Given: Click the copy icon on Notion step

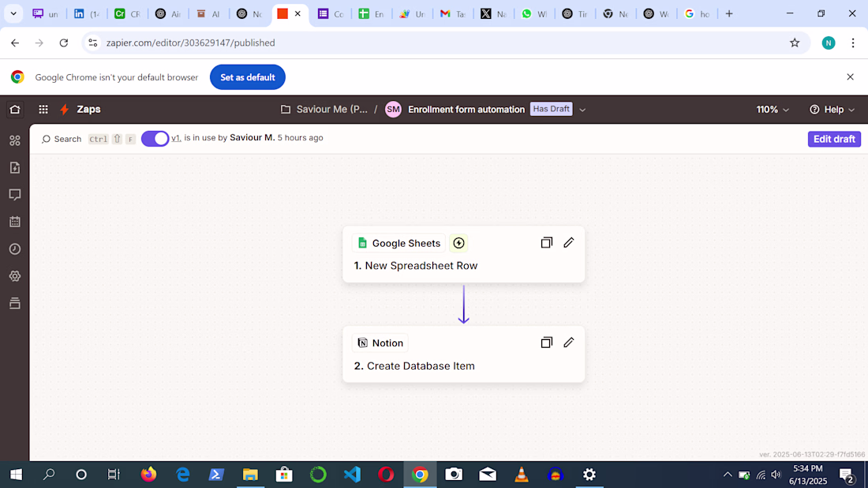Looking at the screenshot, I should (546, 342).
